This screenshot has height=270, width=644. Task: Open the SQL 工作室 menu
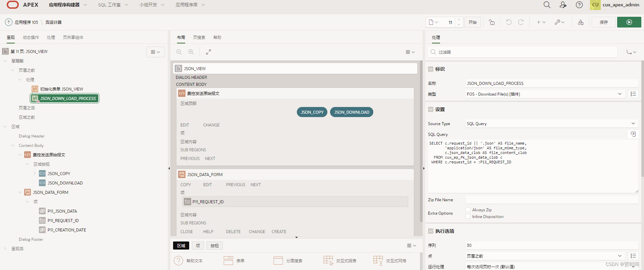point(113,5)
